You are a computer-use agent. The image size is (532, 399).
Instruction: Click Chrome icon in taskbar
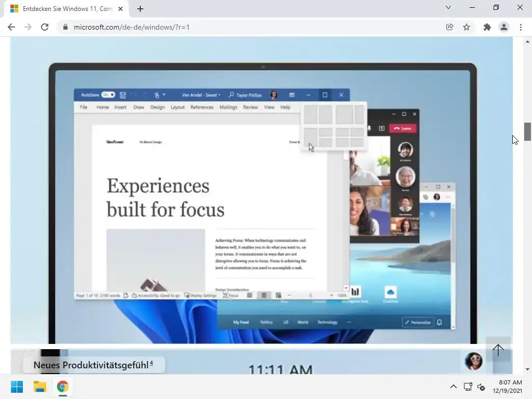tap(63, 387)
